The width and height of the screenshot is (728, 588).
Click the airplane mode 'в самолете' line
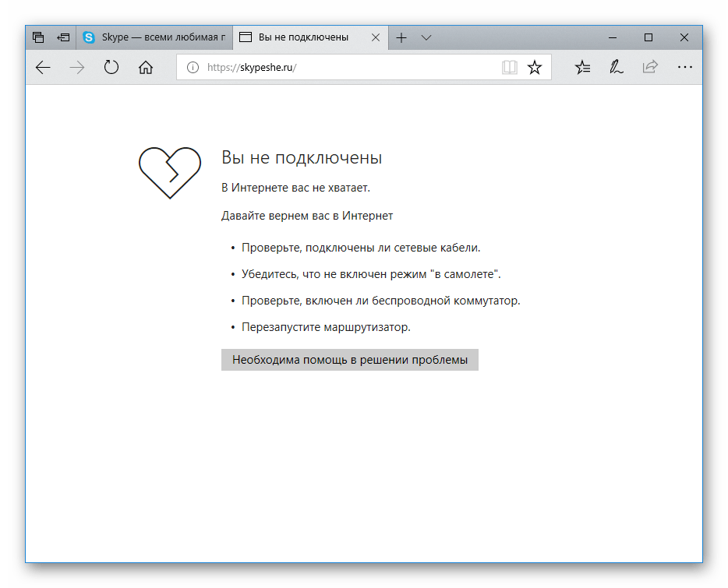[x=371, y=274]
